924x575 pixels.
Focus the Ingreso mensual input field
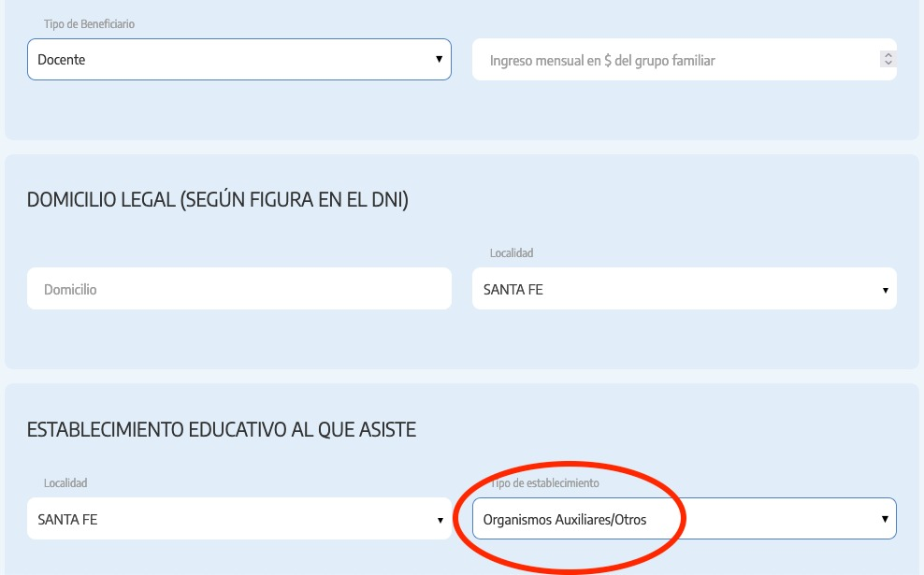pos(673,60)
